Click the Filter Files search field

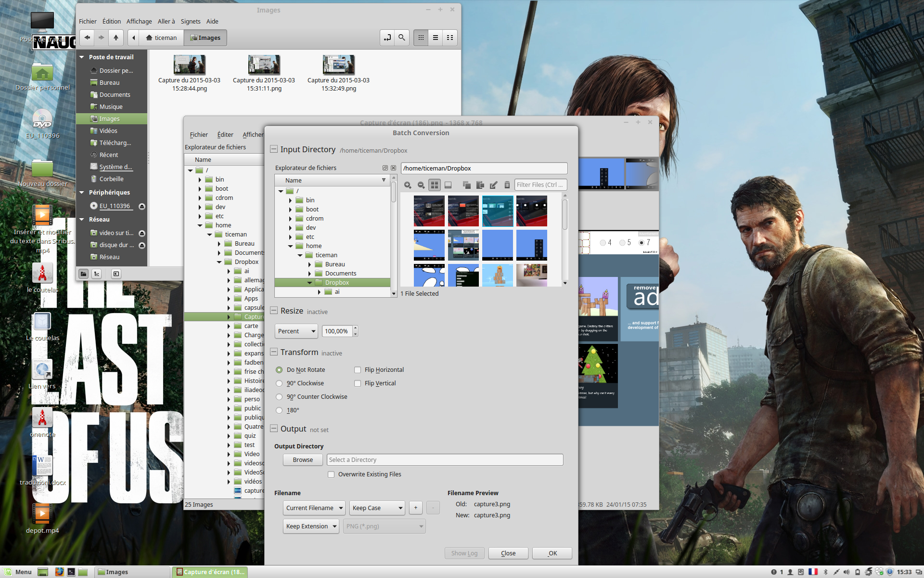[541, 185]
